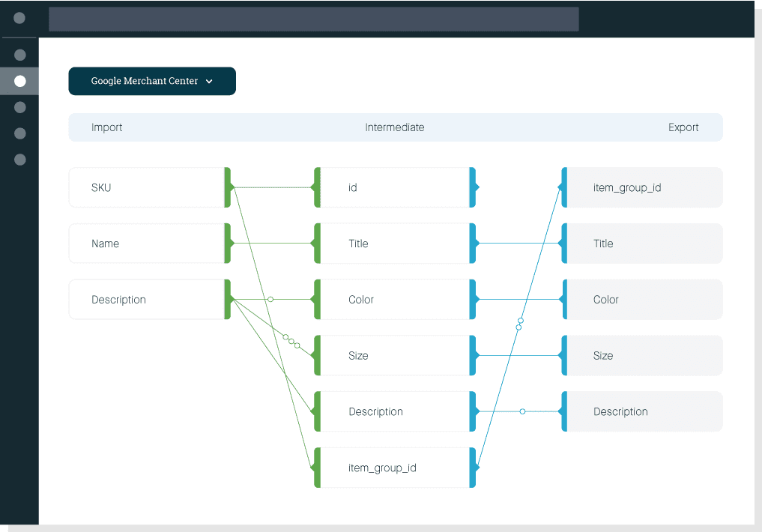Image resolution: width=762 pixels, height=532 pixels.
Task: Click the green input connector on id field
Action: [316, 187]
